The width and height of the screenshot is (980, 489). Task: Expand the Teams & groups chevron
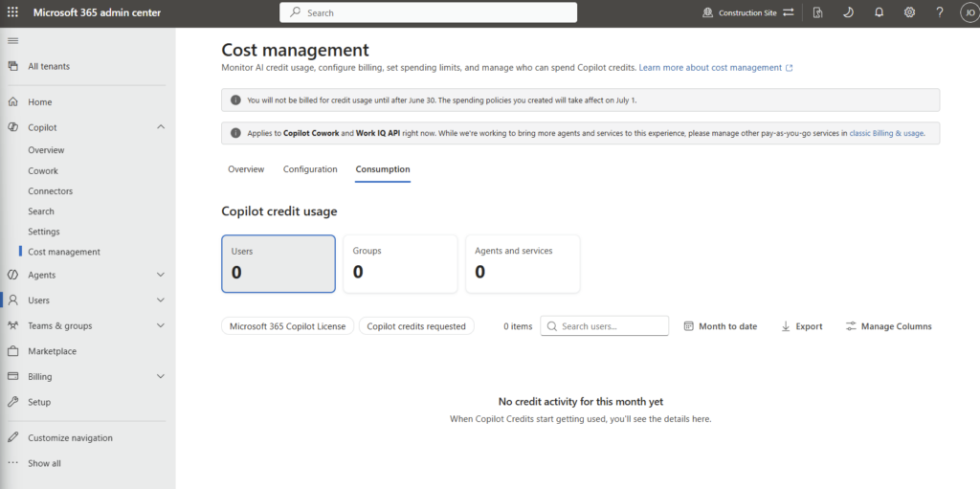[x=161, y=325]
